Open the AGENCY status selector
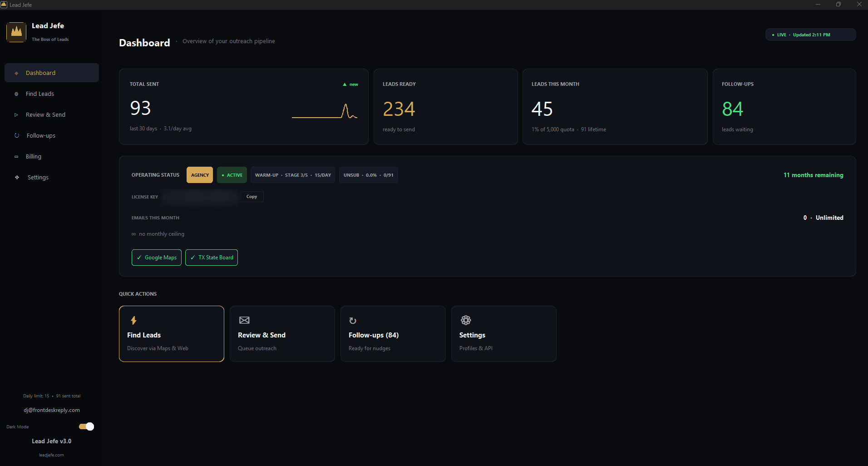The width and height of the screenshot is (868, 466). click(x=199, y=175)
